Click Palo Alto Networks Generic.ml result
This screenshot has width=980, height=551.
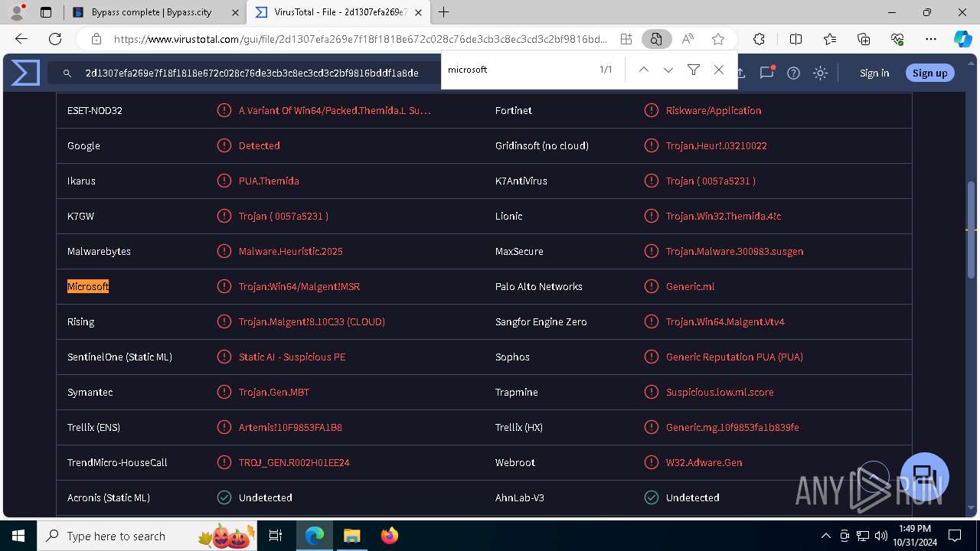690,286
